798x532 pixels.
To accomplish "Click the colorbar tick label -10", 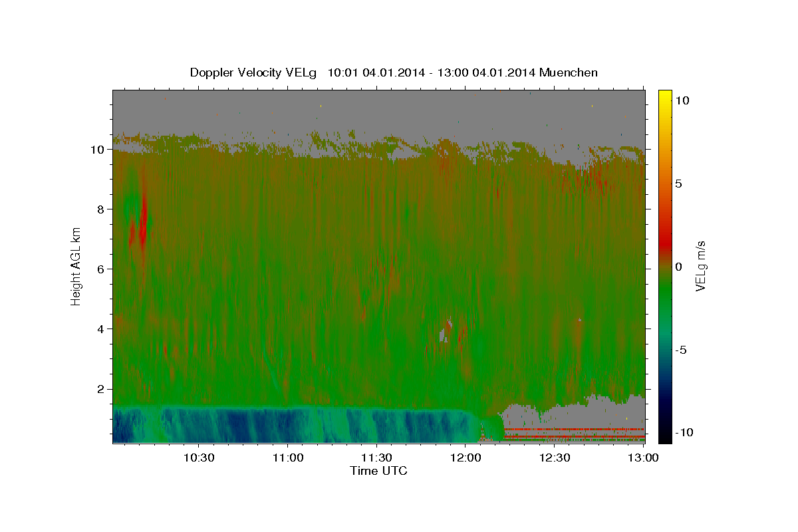I will [x=685, y=432].
